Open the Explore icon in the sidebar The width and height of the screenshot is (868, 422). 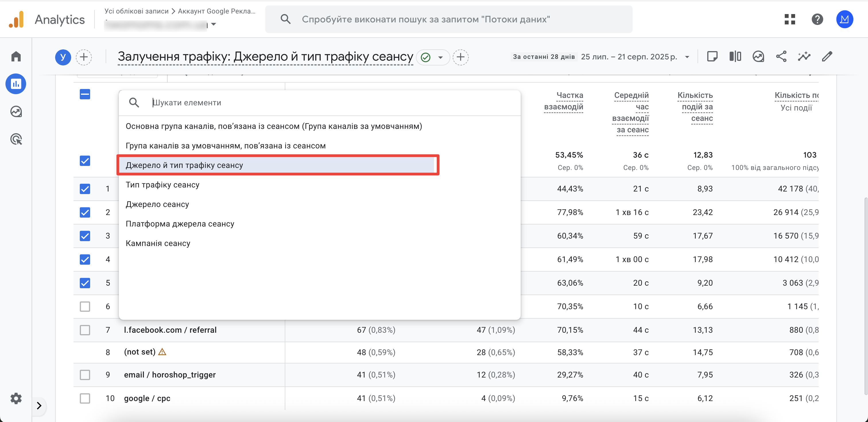point(16,112)
